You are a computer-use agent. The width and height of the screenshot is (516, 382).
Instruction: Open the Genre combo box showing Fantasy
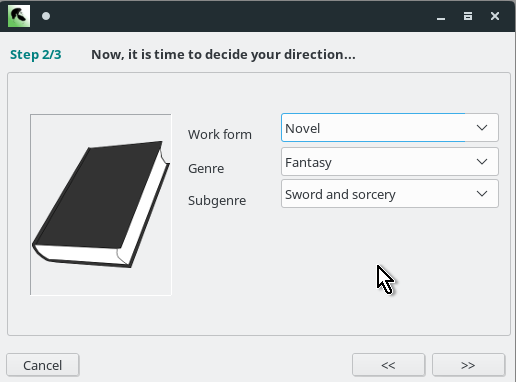tap(390, 162)
